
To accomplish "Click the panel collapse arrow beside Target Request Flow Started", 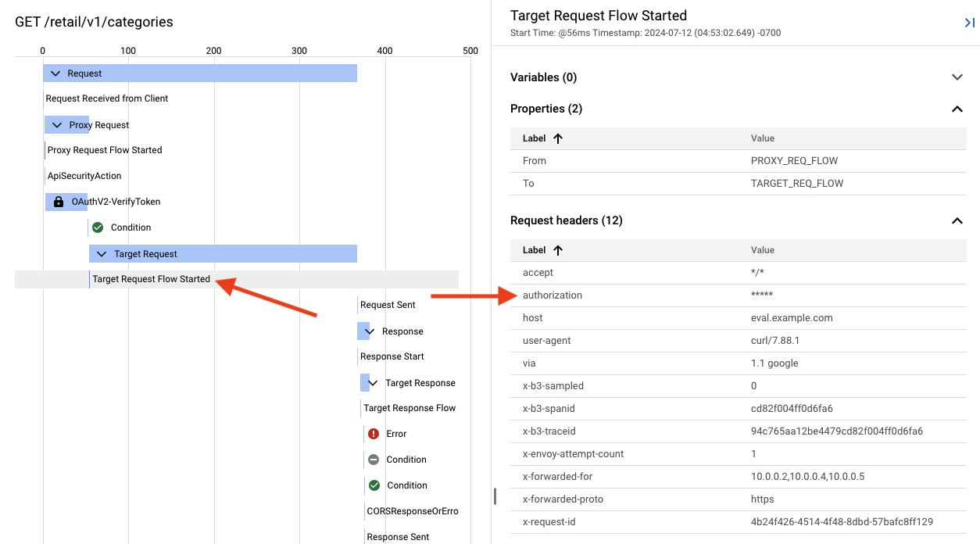I will coord(969,23).
